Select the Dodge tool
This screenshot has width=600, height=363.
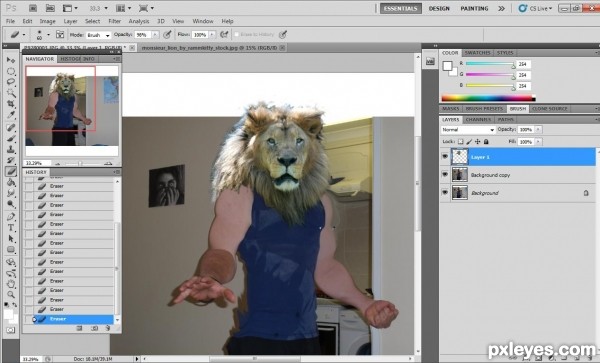11,204
